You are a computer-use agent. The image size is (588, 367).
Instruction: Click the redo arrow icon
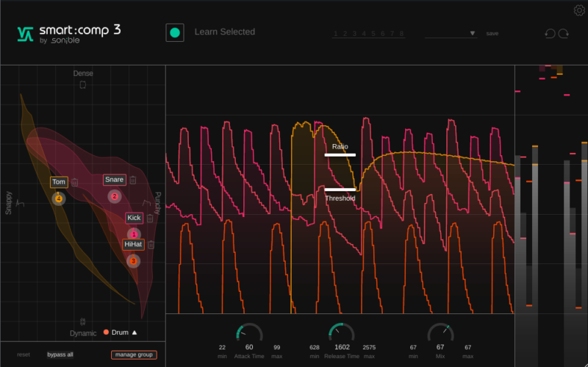(564, 33)
